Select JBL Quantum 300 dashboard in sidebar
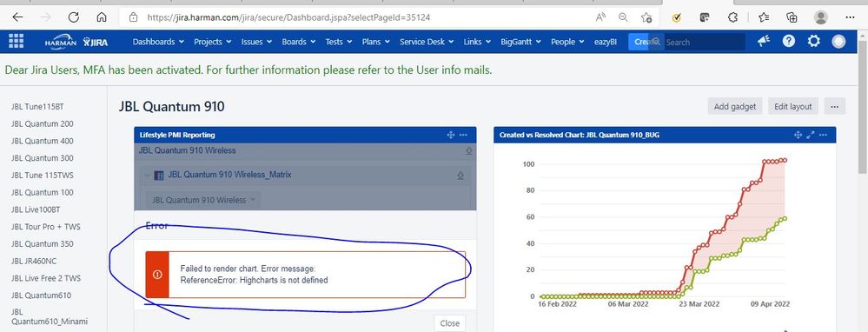Image resolution: width=868 pixels, height=332 pixels. click(42, 158)
